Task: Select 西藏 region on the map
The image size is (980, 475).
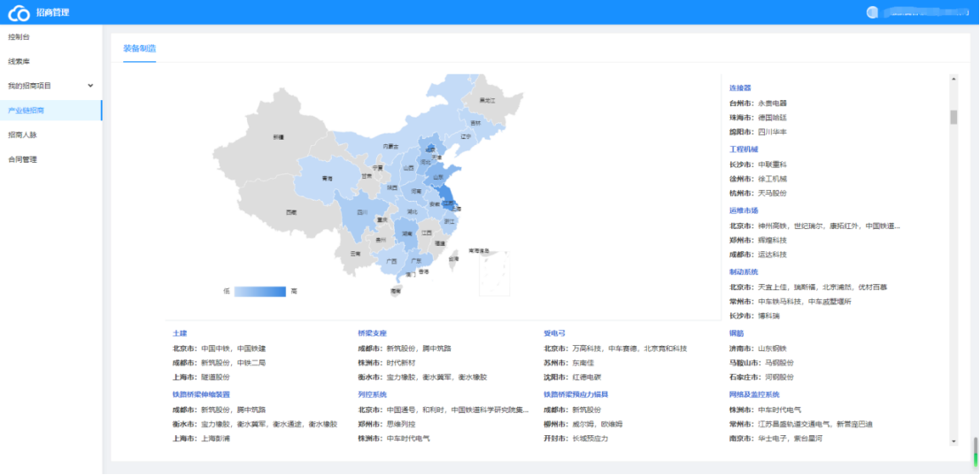Action: [x=291, y=212]
